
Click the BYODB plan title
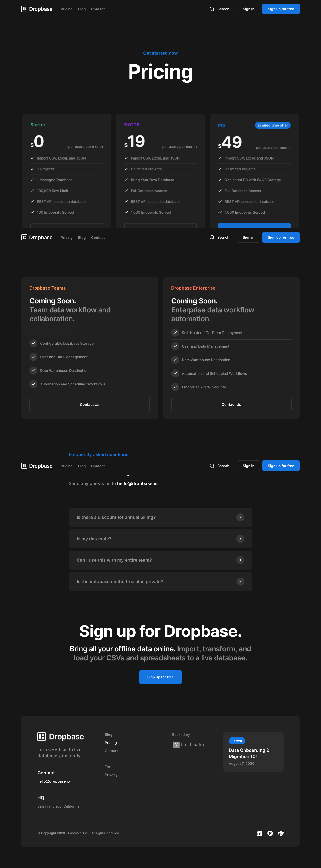[132, 125]
